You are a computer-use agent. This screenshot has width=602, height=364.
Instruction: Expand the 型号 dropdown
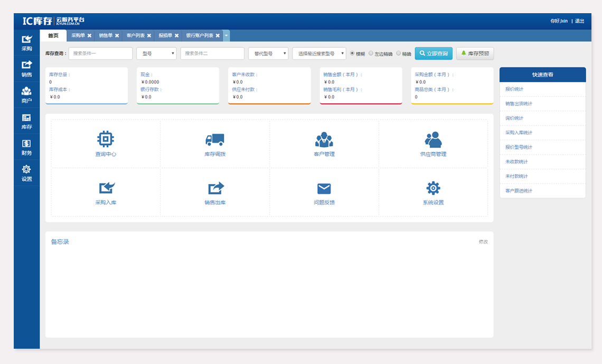(156, 54)
